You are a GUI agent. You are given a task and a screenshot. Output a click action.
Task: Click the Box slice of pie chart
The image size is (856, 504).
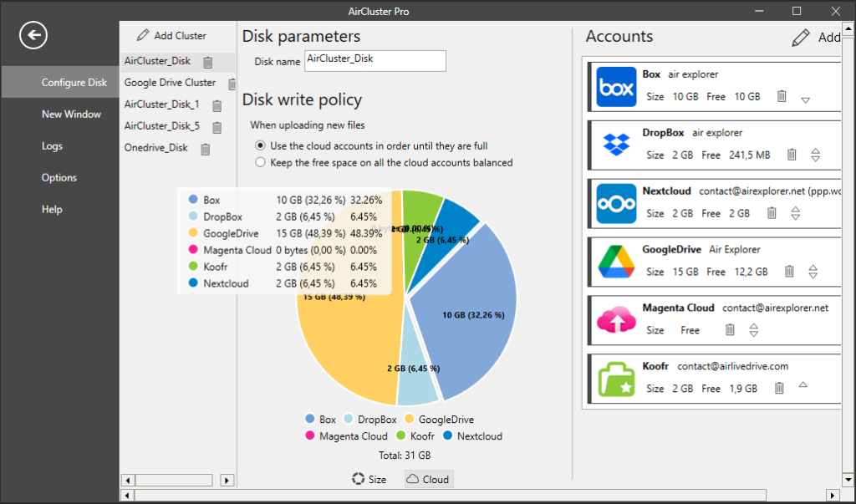(470, 306)
